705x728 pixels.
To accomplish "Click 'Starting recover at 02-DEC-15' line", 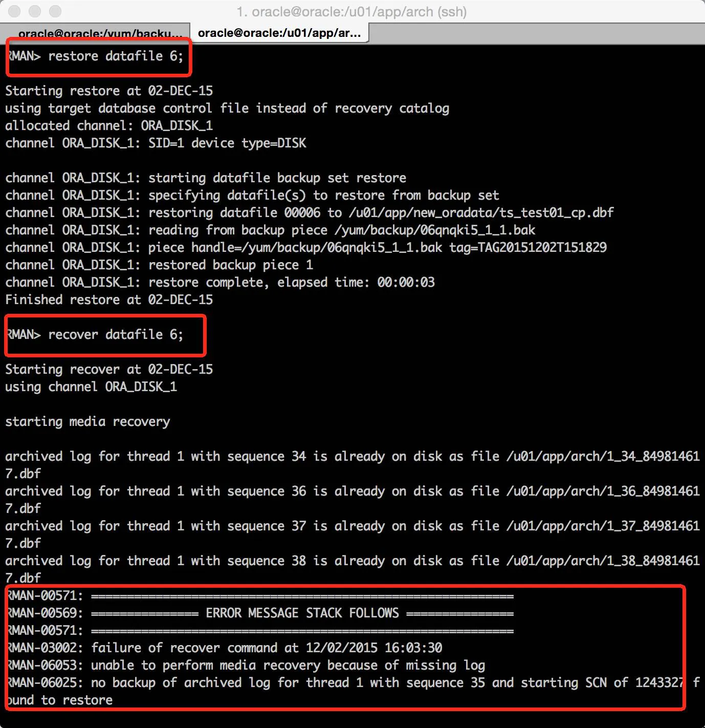I will click(x=109, y=370).
